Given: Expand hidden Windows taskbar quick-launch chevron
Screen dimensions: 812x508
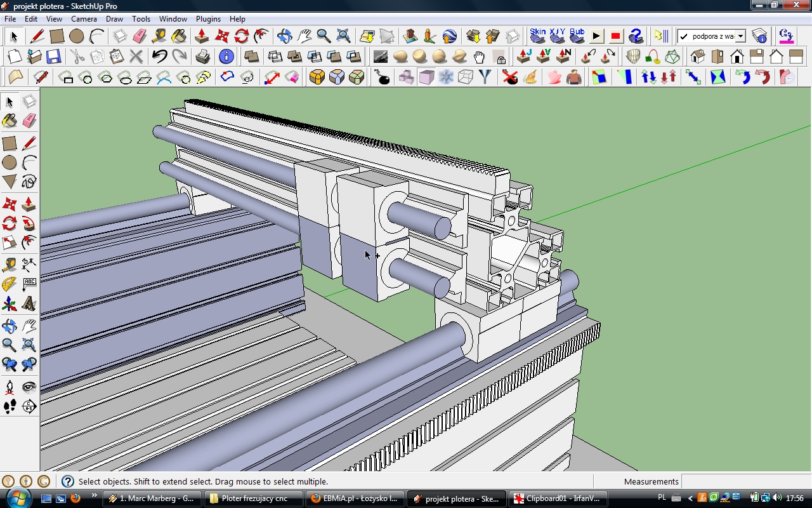Looking at the screenshot, I should [x=95, y=496].
